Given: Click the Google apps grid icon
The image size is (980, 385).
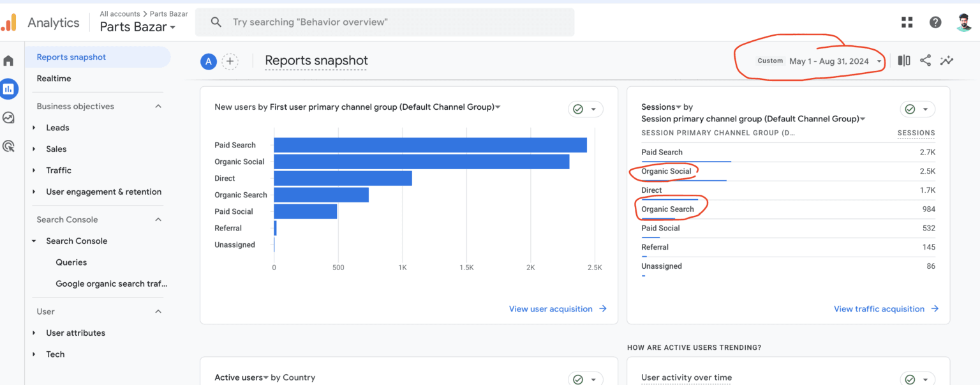Looking at the screenshot, I should [907, 22].
